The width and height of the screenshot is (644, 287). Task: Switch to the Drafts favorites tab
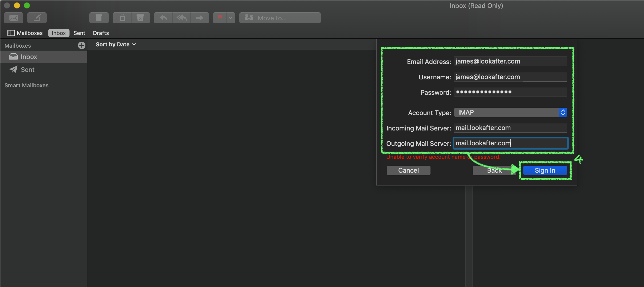101,33
